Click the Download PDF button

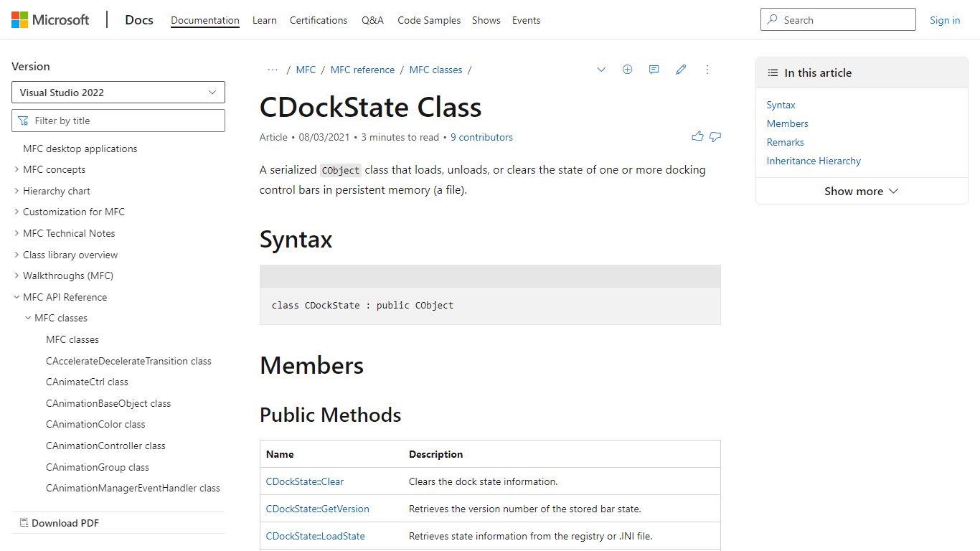pos(118,523)
